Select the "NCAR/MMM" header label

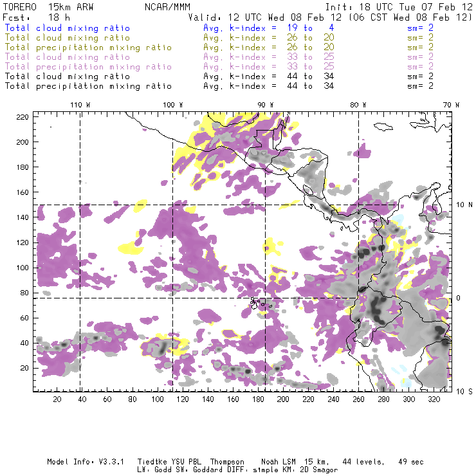(168, 6)
